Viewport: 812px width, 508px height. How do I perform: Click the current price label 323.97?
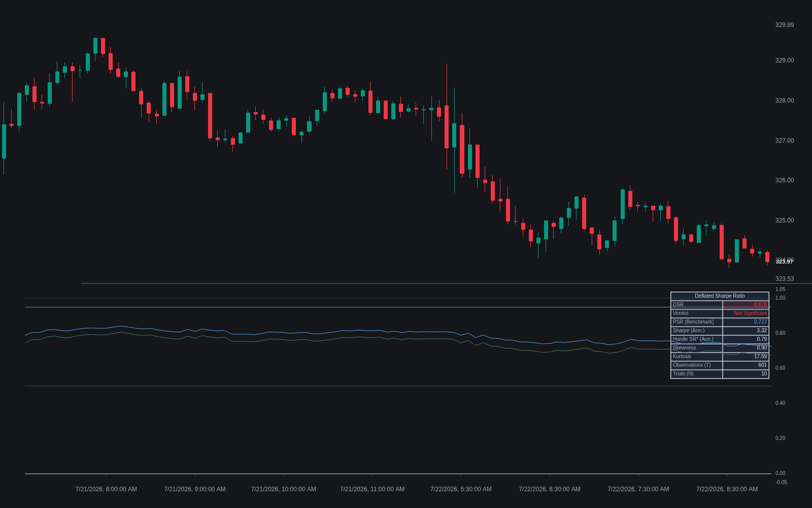785,262
